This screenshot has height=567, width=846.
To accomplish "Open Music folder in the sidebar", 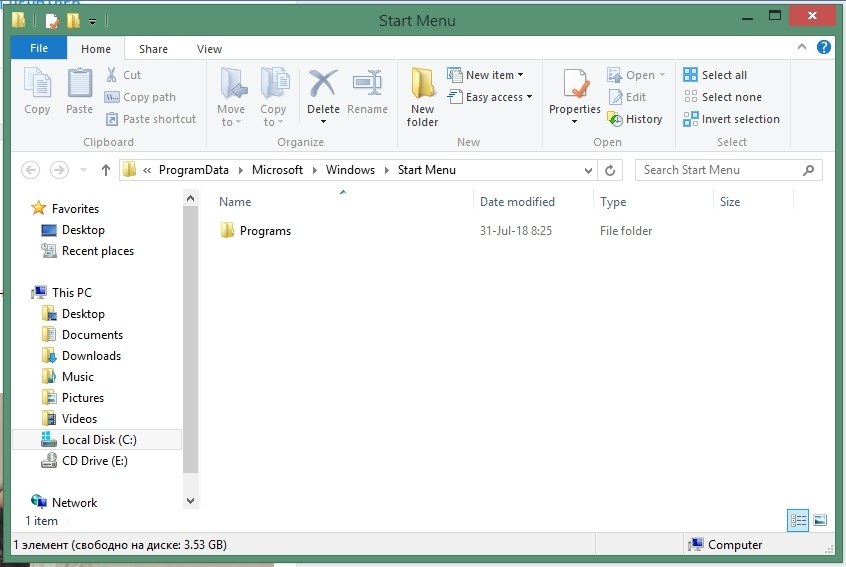I will tap(68, 377).
